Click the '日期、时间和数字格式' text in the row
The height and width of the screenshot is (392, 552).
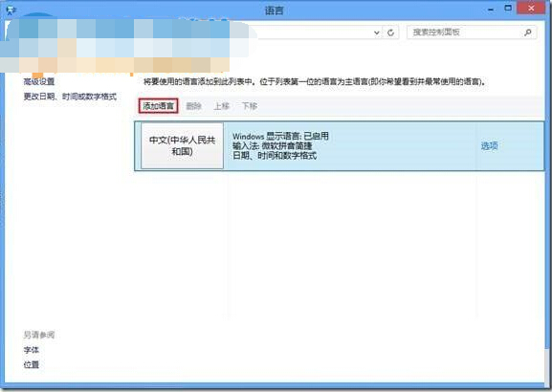tap(275, 155)
